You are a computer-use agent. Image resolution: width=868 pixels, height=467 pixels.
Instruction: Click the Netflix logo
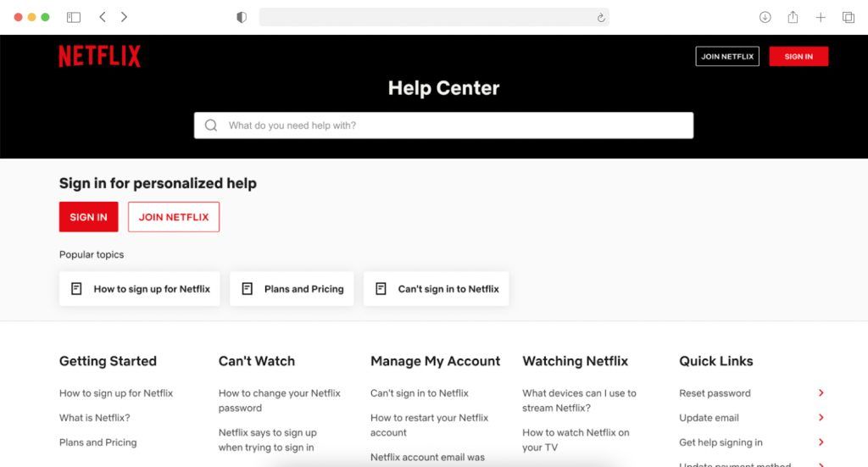(100, 56)
